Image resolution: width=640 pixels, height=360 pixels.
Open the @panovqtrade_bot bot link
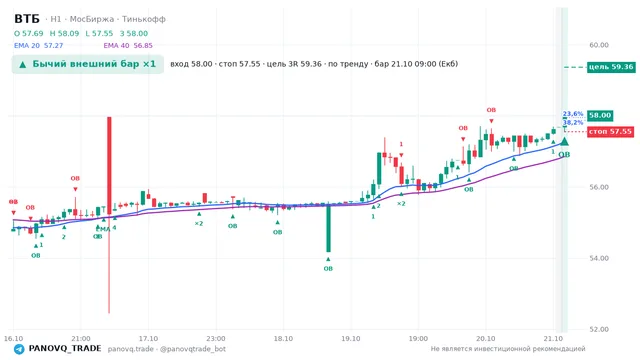193,349
